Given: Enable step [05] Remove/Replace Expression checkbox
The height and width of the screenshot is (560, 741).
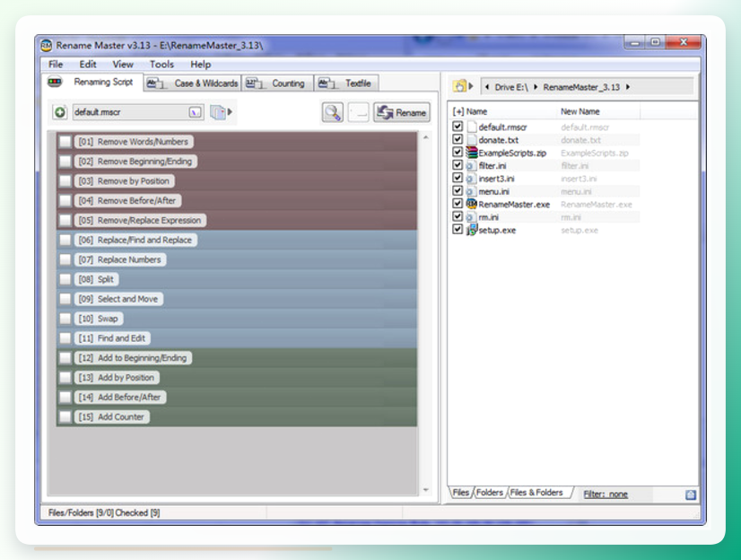Looking at the screenshot, I should click(x=65, y=220).
